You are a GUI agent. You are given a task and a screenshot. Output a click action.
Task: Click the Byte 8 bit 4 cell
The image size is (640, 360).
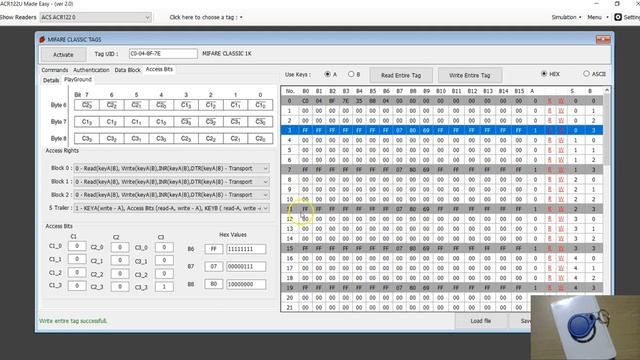[x=161, y=138]
